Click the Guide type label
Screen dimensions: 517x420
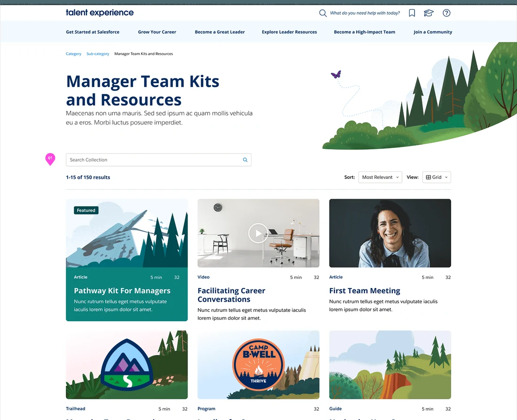click(x=335, y=409)
